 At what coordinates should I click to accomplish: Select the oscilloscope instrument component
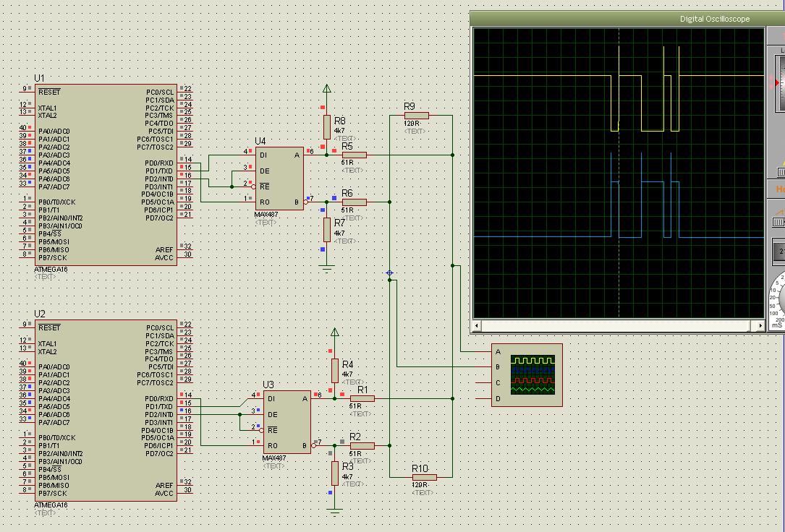(x=527, y=375)
